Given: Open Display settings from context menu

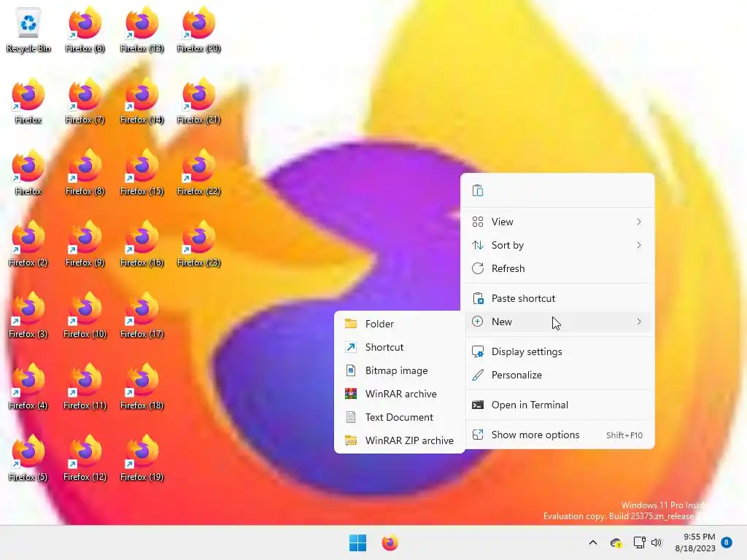Looking at the screenshot, I should click(557, 352).
